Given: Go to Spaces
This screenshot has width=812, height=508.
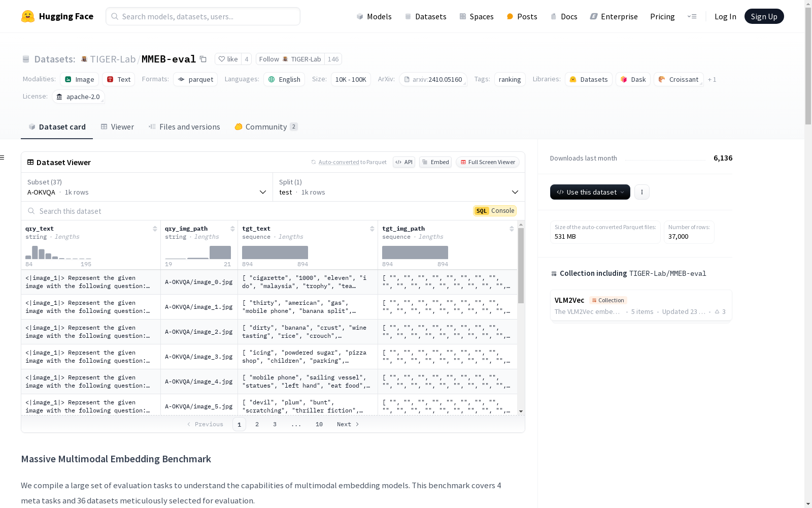Looking at the screenshot, I should pos(476,16).
